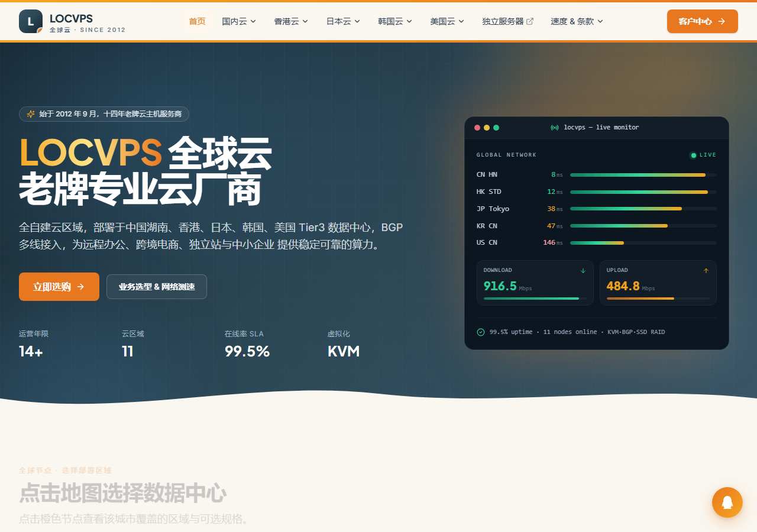Click the broadcast icon beside live monitor
The image size is (757, 532).
(x=555, y=128)
